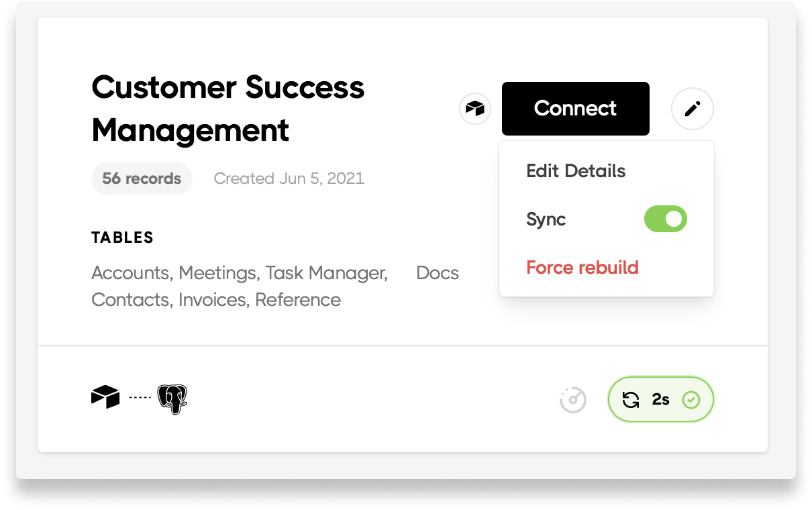Click the dotted connector between logos
Image resolution: width=812 pixels, height=510 pixels.
140,398
